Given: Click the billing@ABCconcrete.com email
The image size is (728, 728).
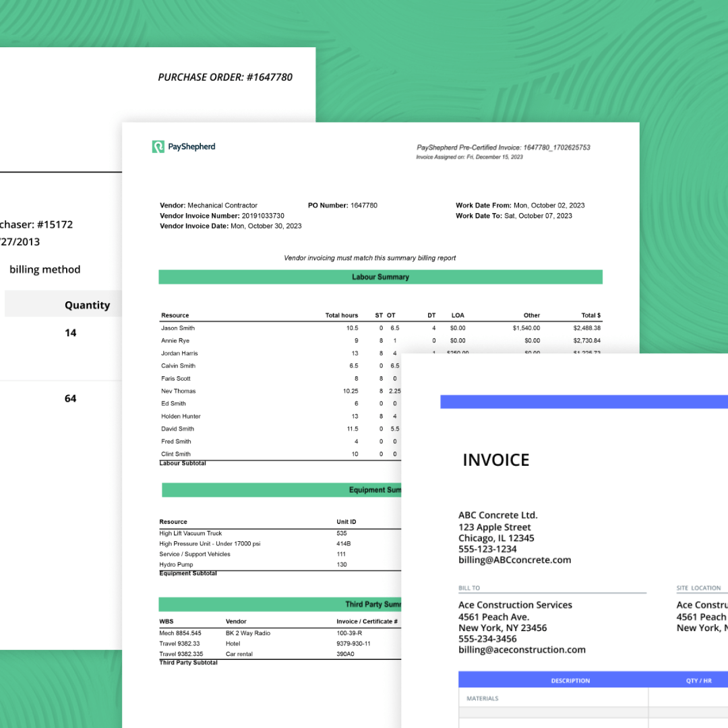Looking at the screenshot, I should pos(514,560).
